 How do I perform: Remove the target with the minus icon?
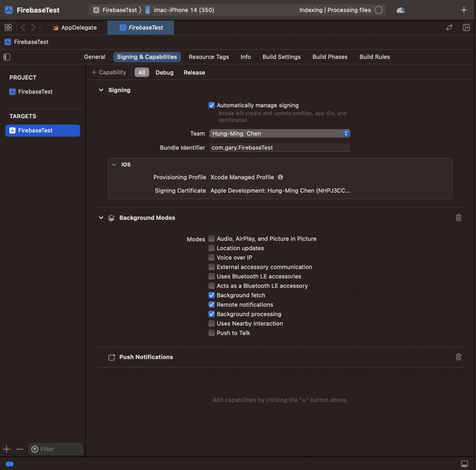[x=20, y=449]
